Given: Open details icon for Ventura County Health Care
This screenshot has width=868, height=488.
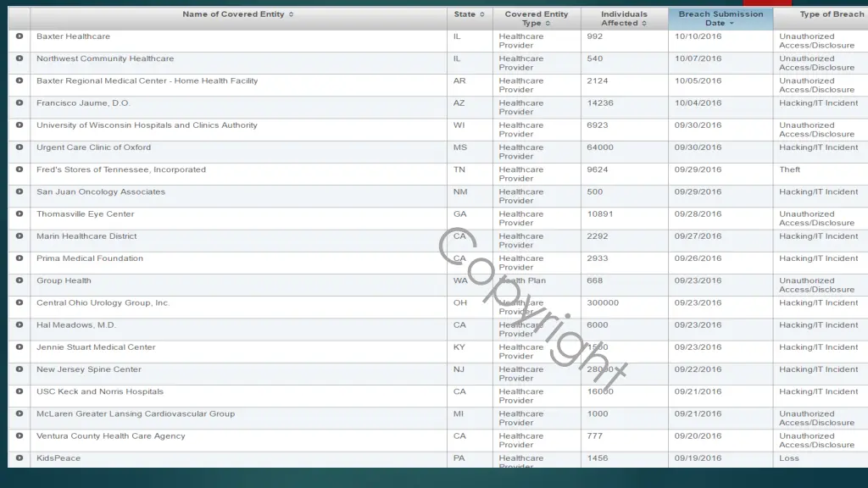Looking at the screenshot, I should pos(19,435).
